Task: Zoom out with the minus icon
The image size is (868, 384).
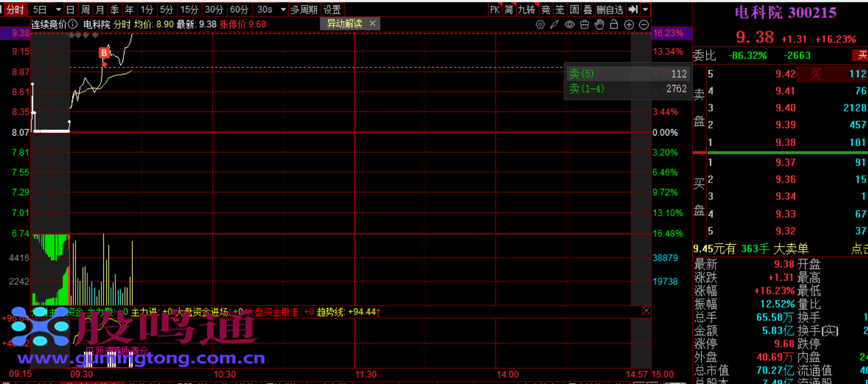Action: coord(644,25)
